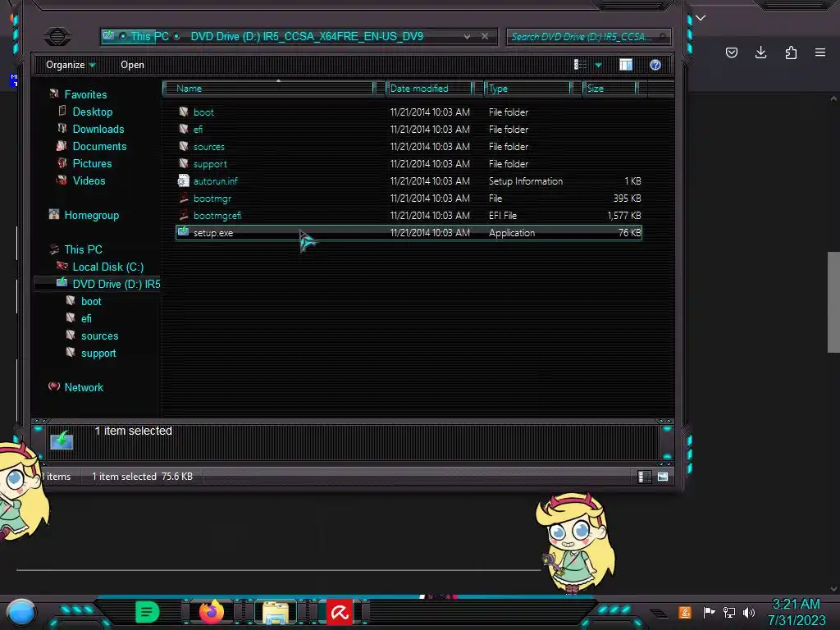Viewport: 840px width, 630px height.
Task: Toggle the preview pane icon
Action: tap(626, 65)
